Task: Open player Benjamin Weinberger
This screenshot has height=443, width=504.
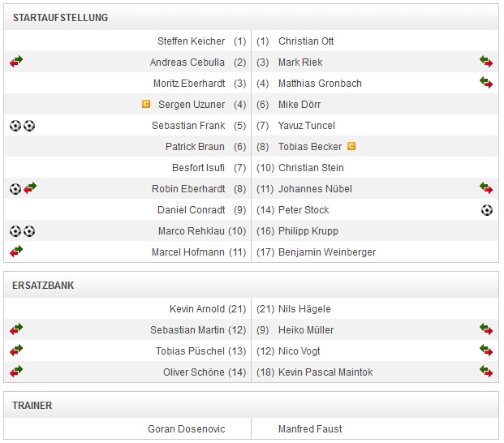Action: pyautogui.click(x=327, y=252)
